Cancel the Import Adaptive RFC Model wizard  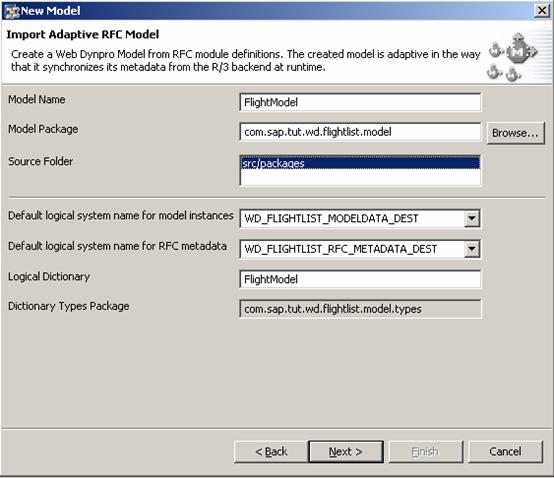coord(505,452)
